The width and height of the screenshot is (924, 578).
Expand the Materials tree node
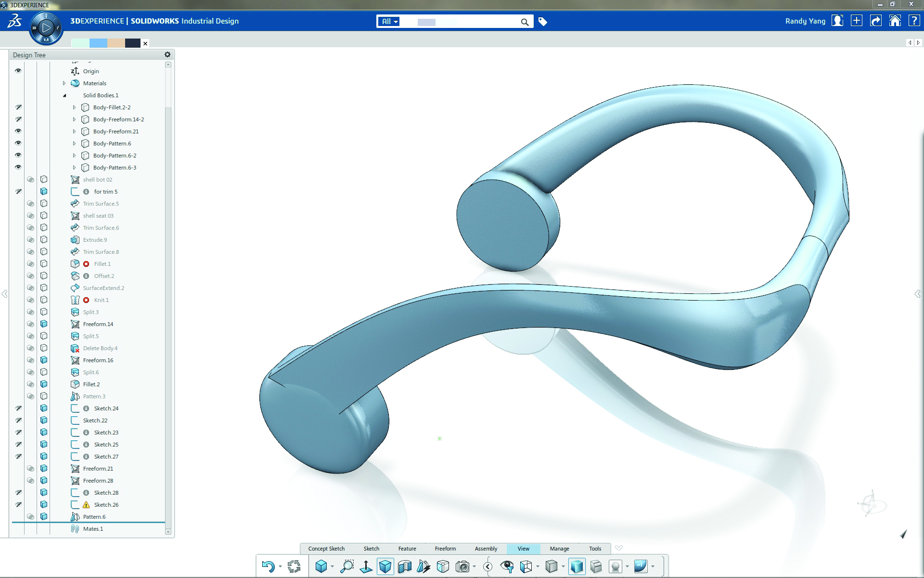coord(64,83)
